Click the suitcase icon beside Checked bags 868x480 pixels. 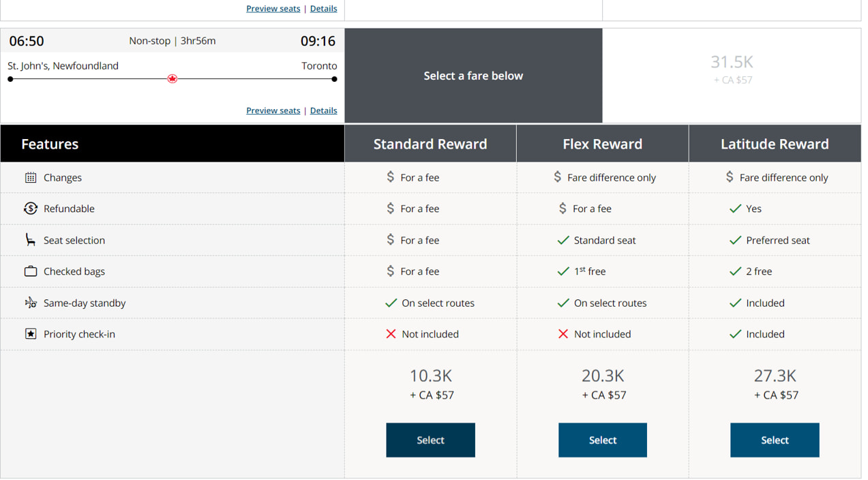[x=31, y=271]
